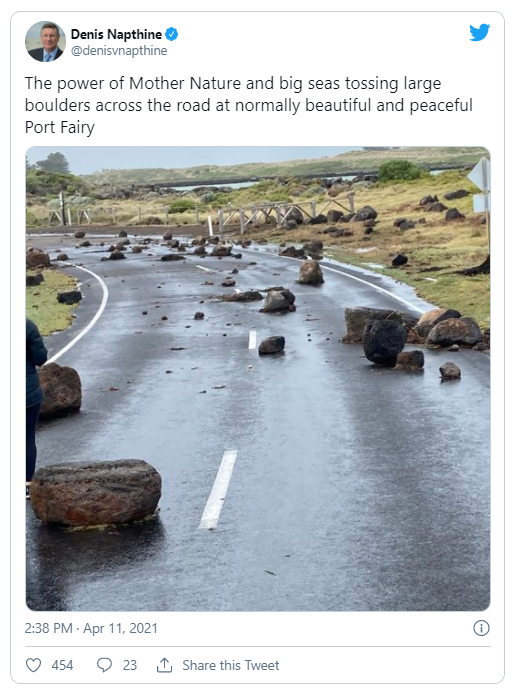Click the Denis Napthine display name
The image size is (512, 692).
point(116,34)
